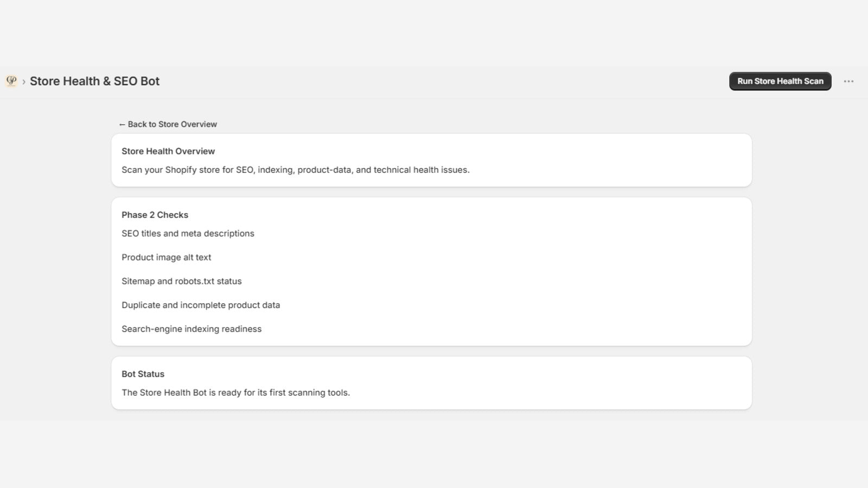
Task: Click the left arrow before Back to Store Overview
Action: [x=122, y=124]
